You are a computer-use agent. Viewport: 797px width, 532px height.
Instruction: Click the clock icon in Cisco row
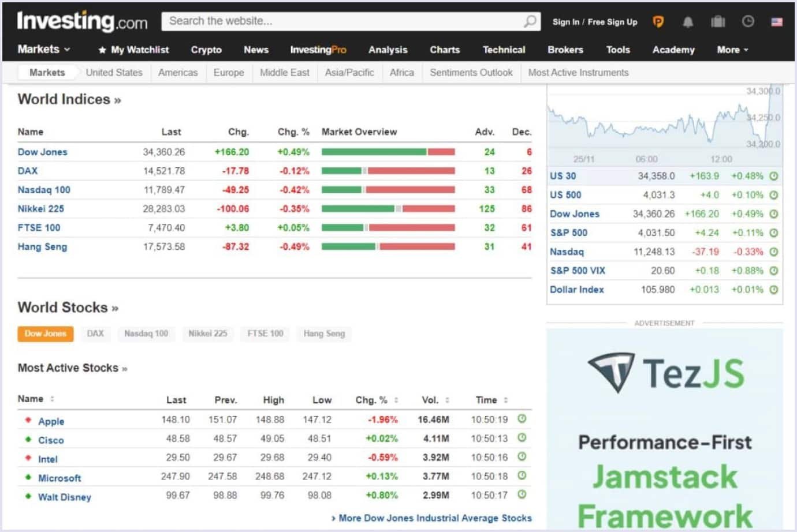click(522, 438)
